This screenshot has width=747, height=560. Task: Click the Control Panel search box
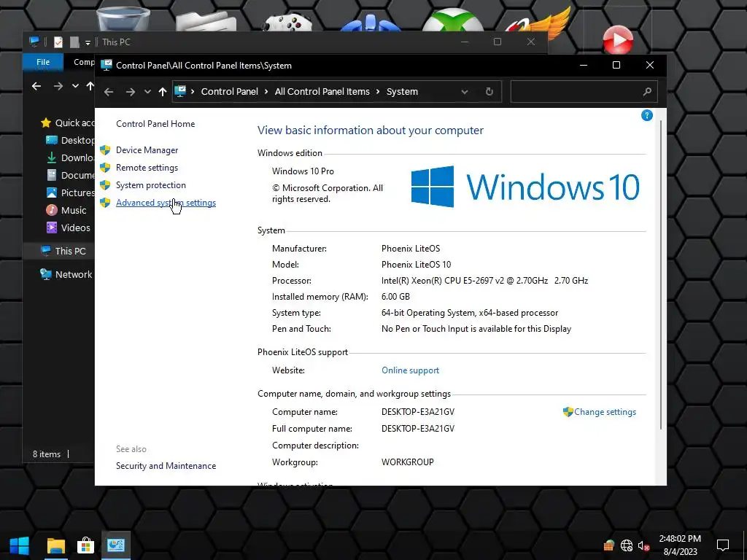584,92
